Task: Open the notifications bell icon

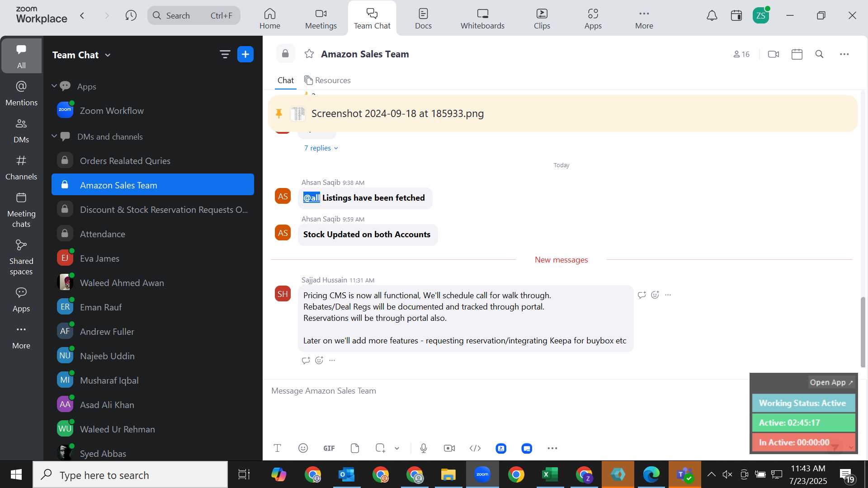Action: (x=712, y=16)
